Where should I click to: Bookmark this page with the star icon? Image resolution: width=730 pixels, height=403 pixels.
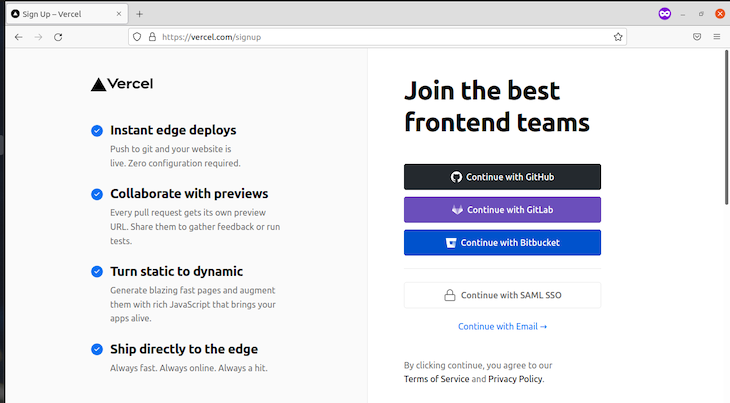pyautogui.click(x=618, y=37)
